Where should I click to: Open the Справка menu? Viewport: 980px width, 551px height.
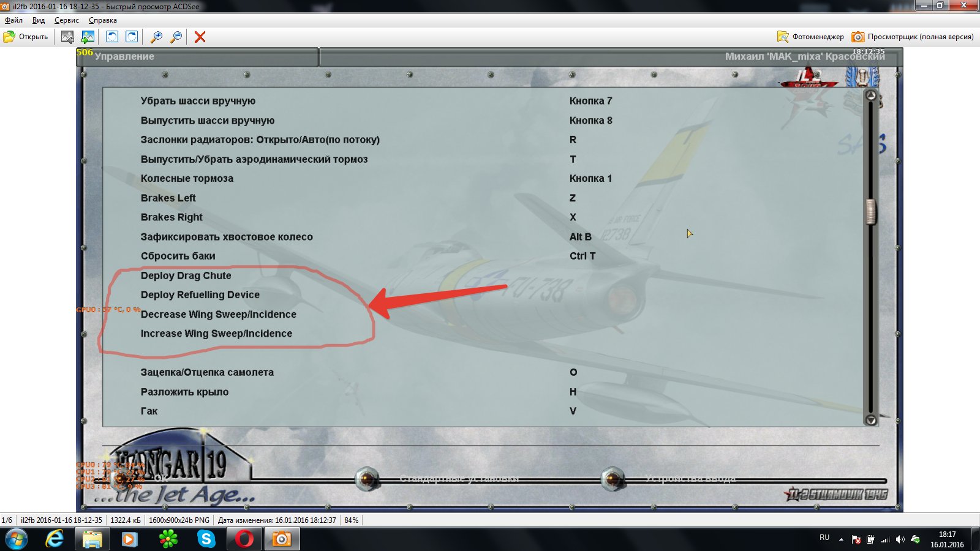point(103,20)
